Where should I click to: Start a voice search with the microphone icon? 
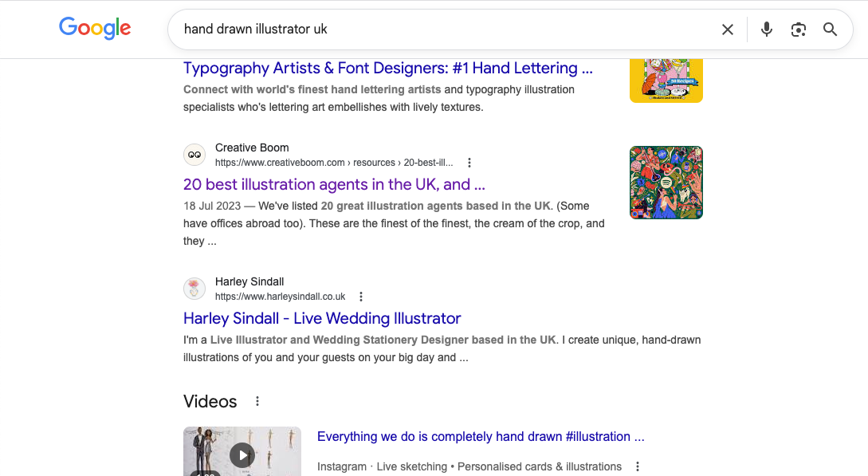766,29
